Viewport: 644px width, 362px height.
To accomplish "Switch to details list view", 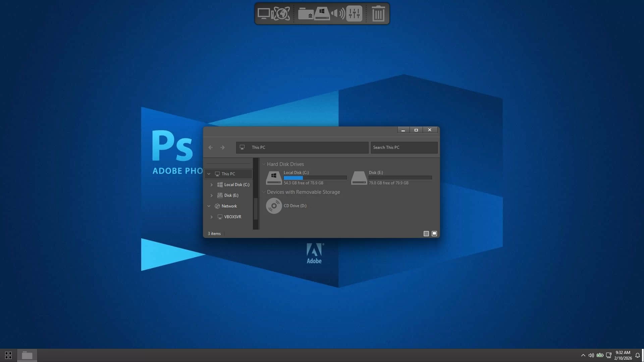I will [426, 234].
